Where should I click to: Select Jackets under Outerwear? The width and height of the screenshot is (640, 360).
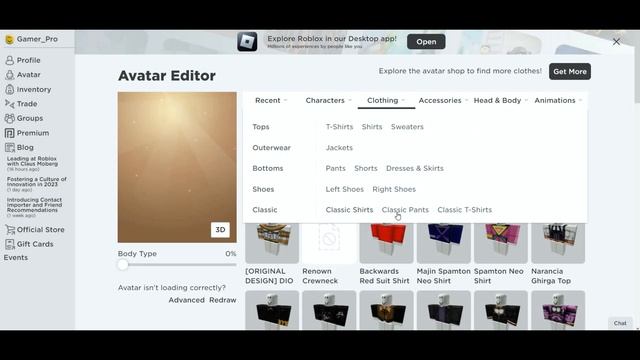[x=339, y=148]
